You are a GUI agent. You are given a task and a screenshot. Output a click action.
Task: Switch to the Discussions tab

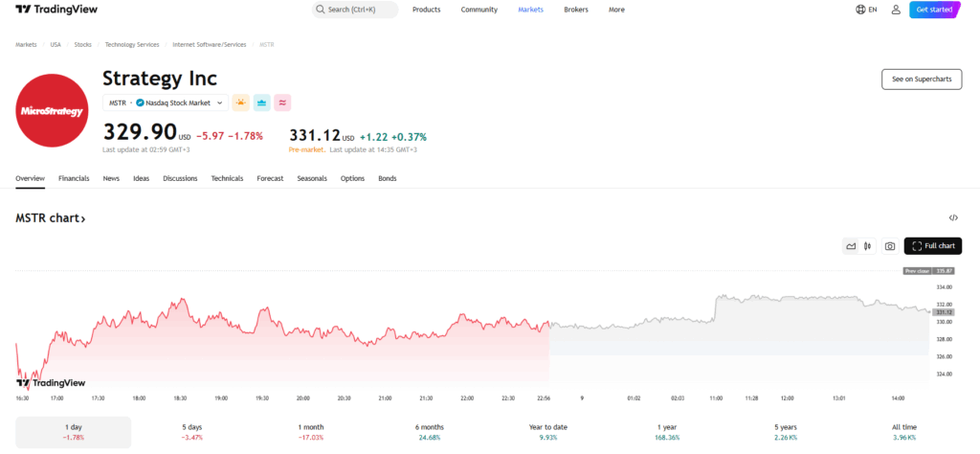tap(180, 178)
